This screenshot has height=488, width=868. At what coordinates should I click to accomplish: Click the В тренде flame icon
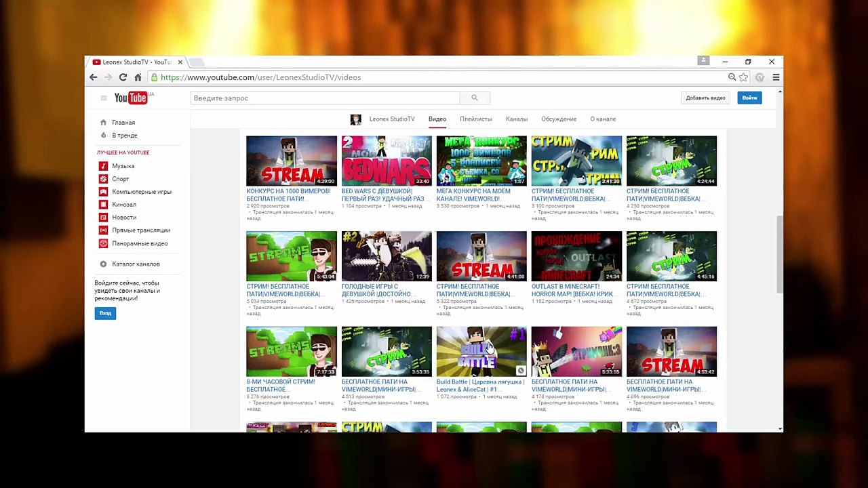[x=103, y=136]
